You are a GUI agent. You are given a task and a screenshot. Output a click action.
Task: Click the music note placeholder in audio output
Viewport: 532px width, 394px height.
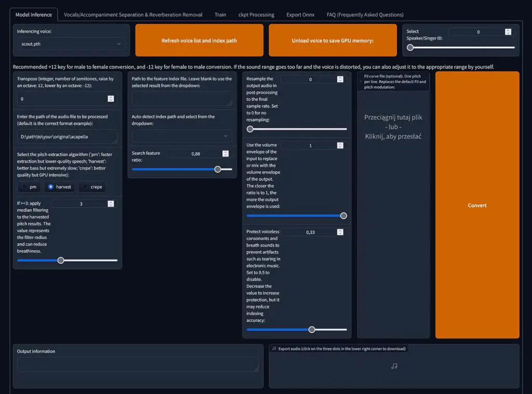coord(394,366)
